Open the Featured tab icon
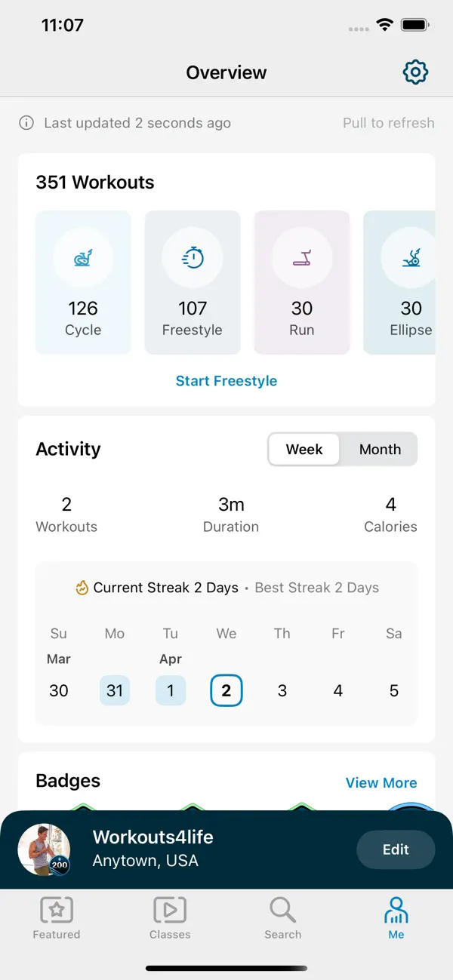The image size is (453, 980). click(56, 911)
